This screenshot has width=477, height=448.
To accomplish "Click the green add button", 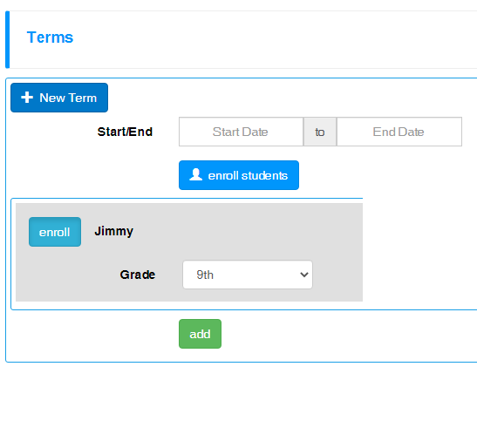I will (x=201, y=334).
